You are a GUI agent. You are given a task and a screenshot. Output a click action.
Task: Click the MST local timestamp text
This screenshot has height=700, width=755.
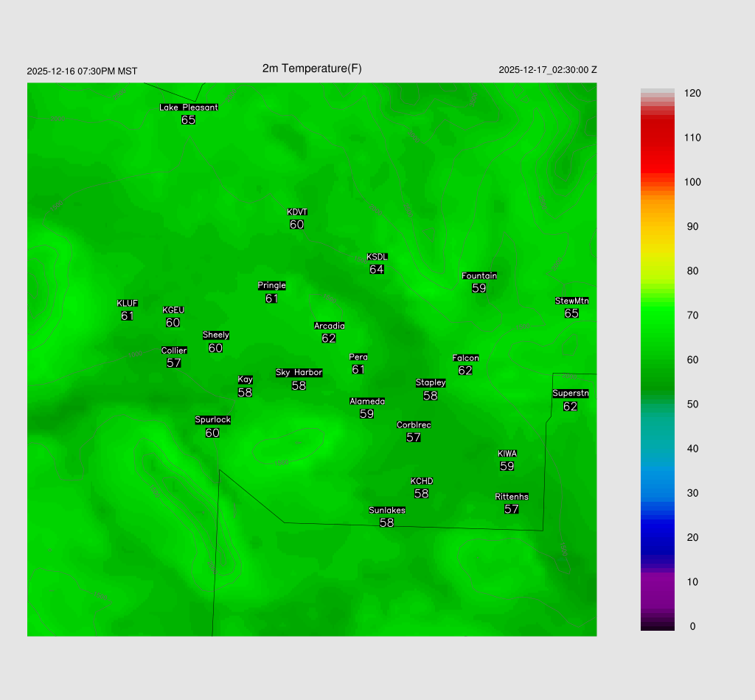tap(82, 71)
